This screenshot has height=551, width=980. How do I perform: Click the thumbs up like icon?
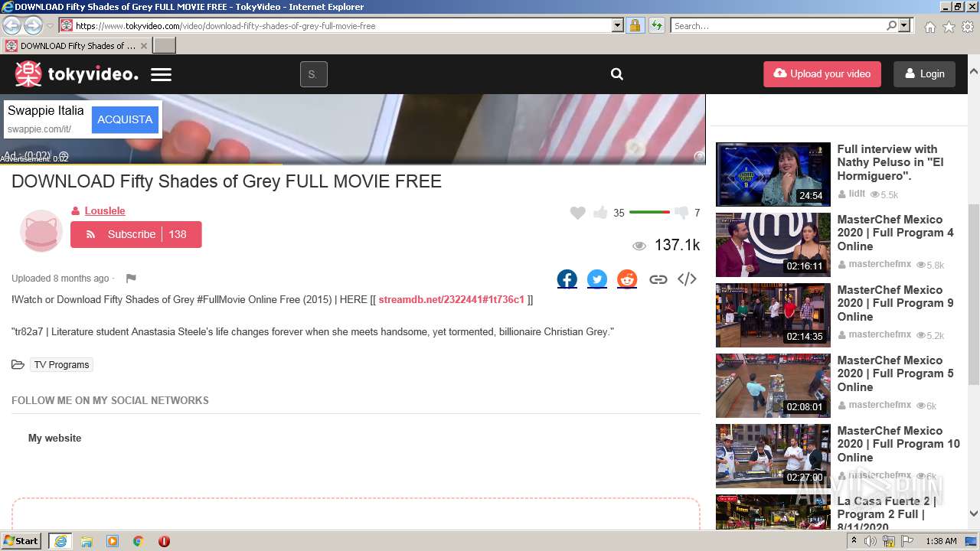point(600,212)
